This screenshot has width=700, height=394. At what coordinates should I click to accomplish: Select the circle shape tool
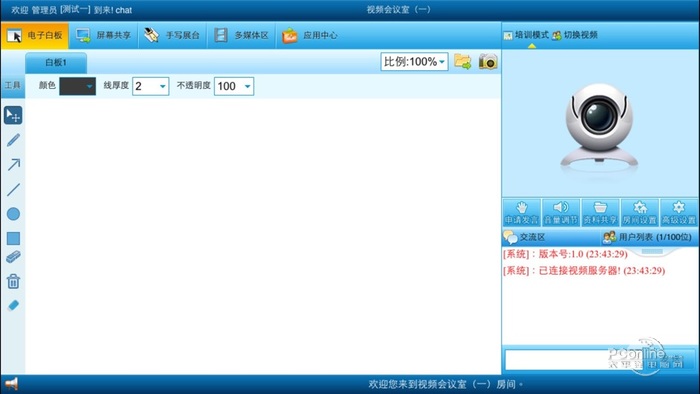(13, 214)
